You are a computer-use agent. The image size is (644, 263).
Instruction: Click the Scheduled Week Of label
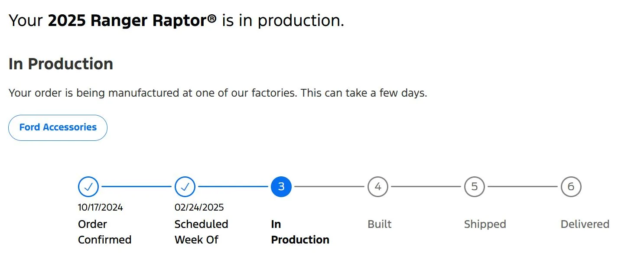201,232
